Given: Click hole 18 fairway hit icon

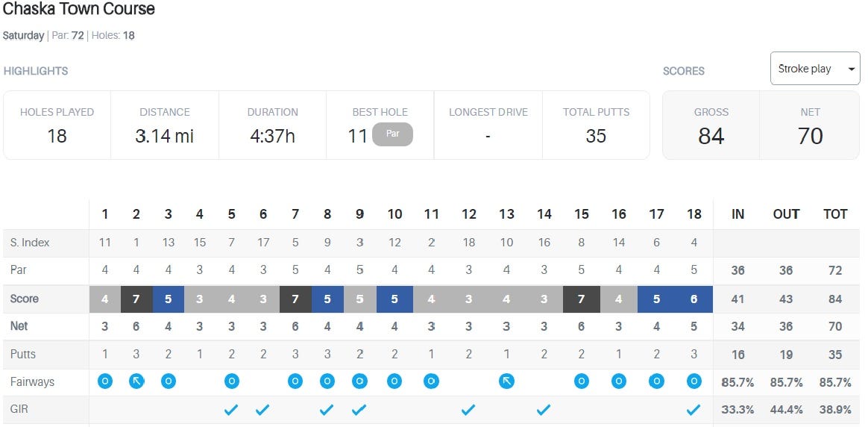Looking at the screenshot, I should point(694,381).
